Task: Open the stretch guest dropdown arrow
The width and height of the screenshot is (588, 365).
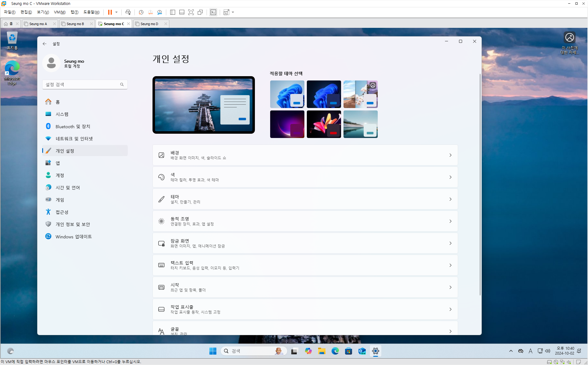Action: coord(233,12)
